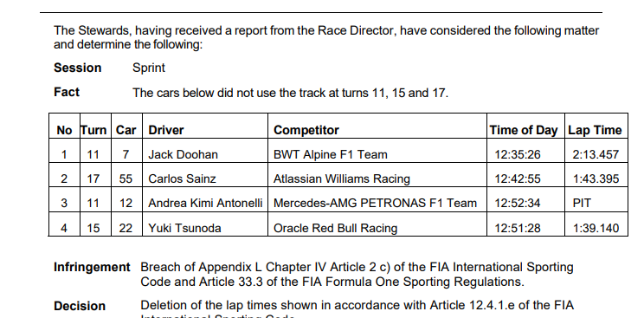The image size is (644, 318).
Task: Select Atlassian Williams Racing text
Action: click(342, 179)
